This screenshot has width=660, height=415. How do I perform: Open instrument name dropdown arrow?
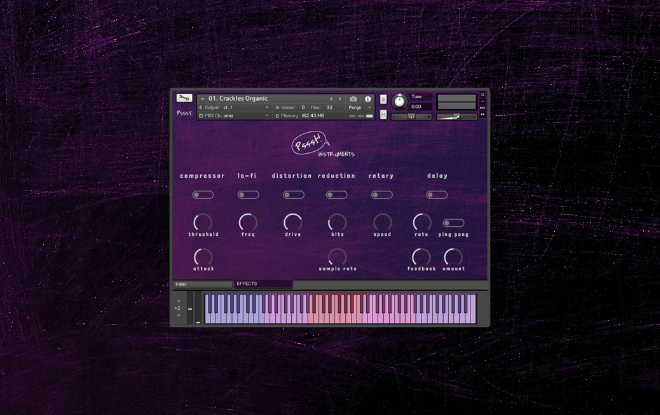point(202,99)
